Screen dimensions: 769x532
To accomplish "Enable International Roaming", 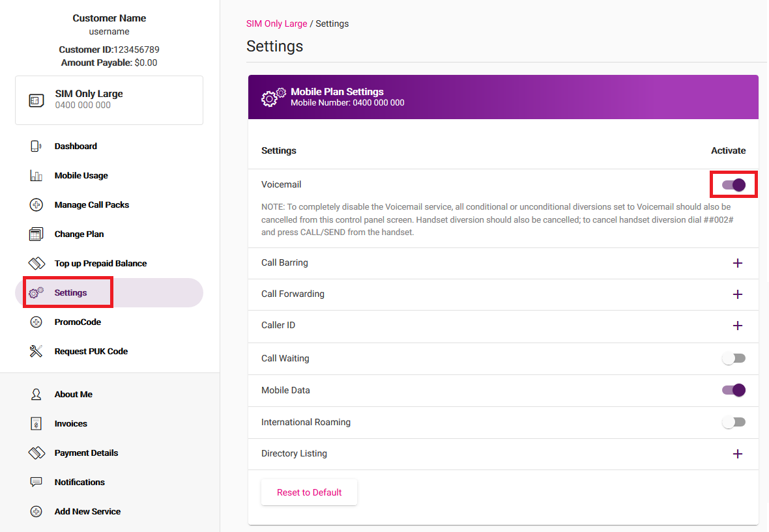I will coord(734,422).
